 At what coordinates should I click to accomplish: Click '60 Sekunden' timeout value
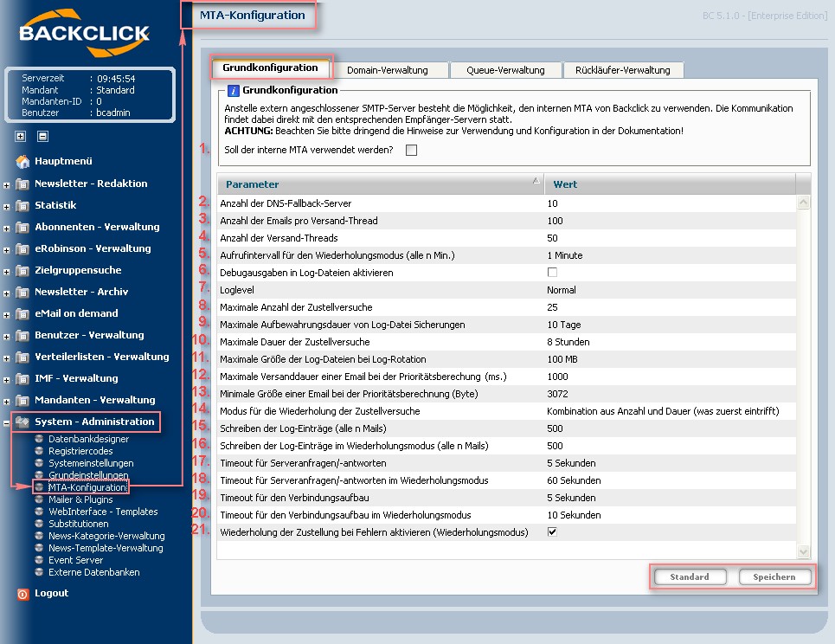point(574,480)
